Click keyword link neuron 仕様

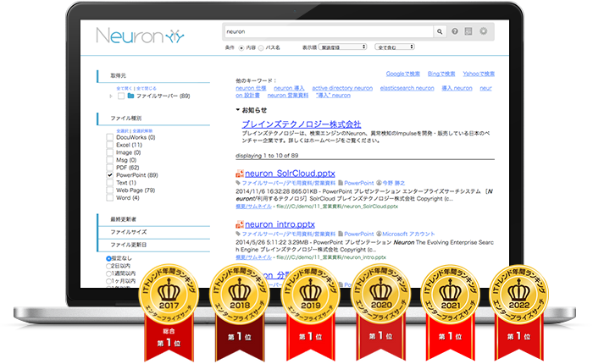pyautogui.click(x=251, y=88)
